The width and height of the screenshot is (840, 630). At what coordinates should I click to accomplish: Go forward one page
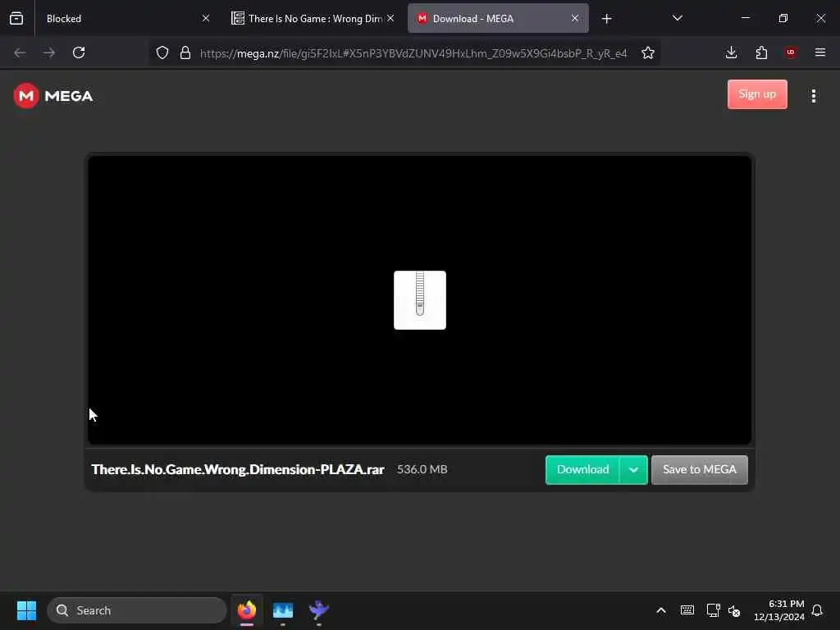point(49,53)
